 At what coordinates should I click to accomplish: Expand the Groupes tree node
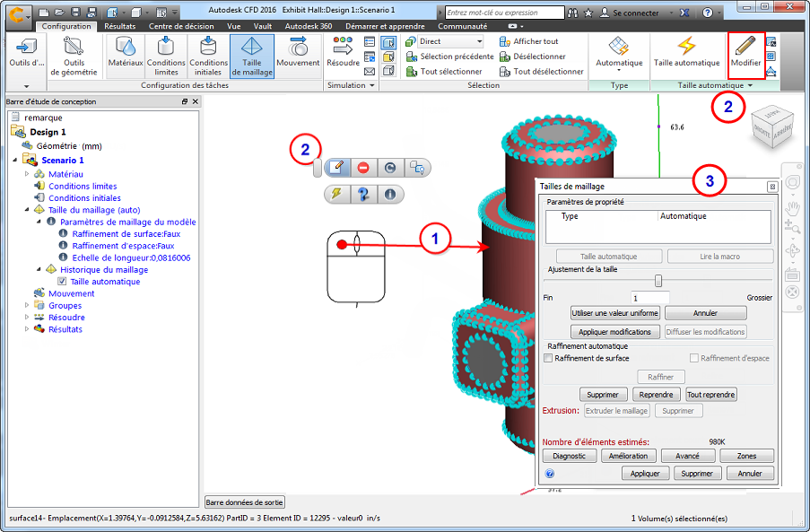[27, 305]
